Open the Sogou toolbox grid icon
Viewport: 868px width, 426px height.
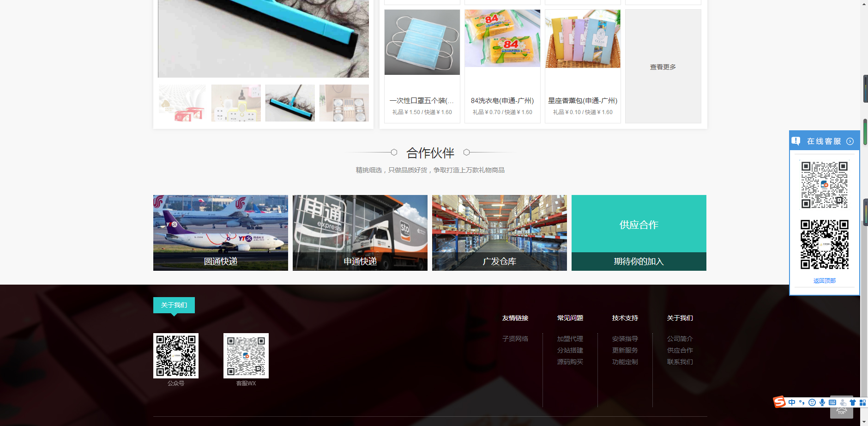(x=862, y=402)
